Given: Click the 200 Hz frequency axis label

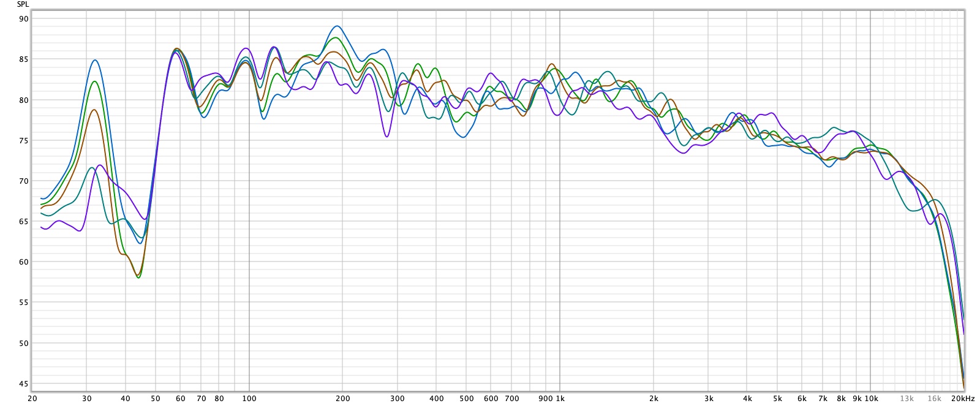Looking at the screenshot, I should pos(343,399).
